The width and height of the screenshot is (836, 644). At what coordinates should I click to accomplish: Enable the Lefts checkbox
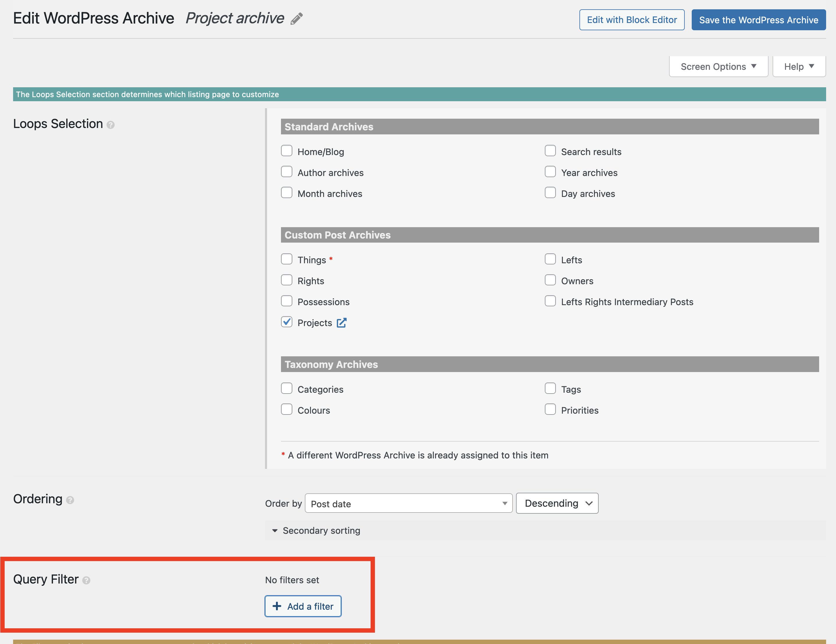[x=550, y=259]
